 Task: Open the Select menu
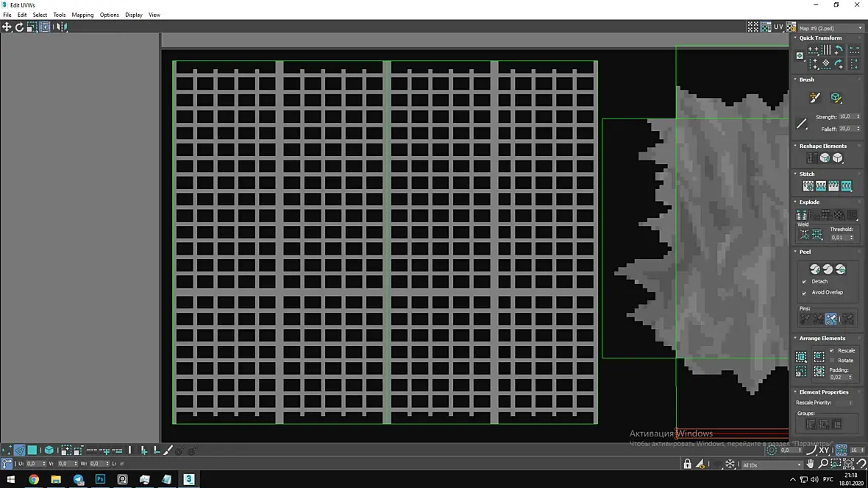40,15
